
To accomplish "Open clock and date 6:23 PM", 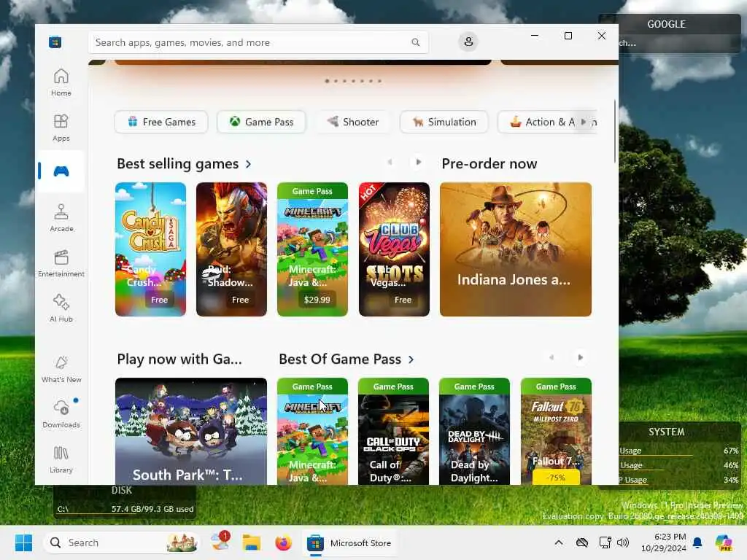I will tap(664, 542).
